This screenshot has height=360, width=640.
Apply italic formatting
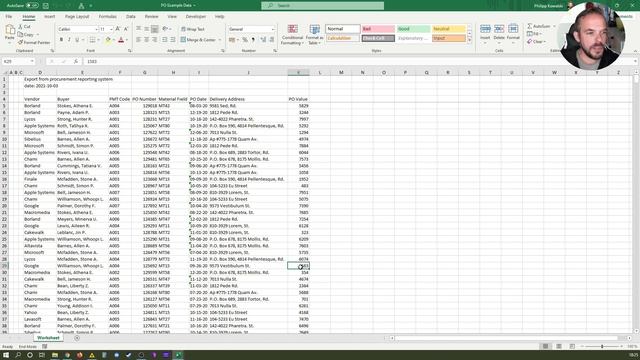pos(69,40)
